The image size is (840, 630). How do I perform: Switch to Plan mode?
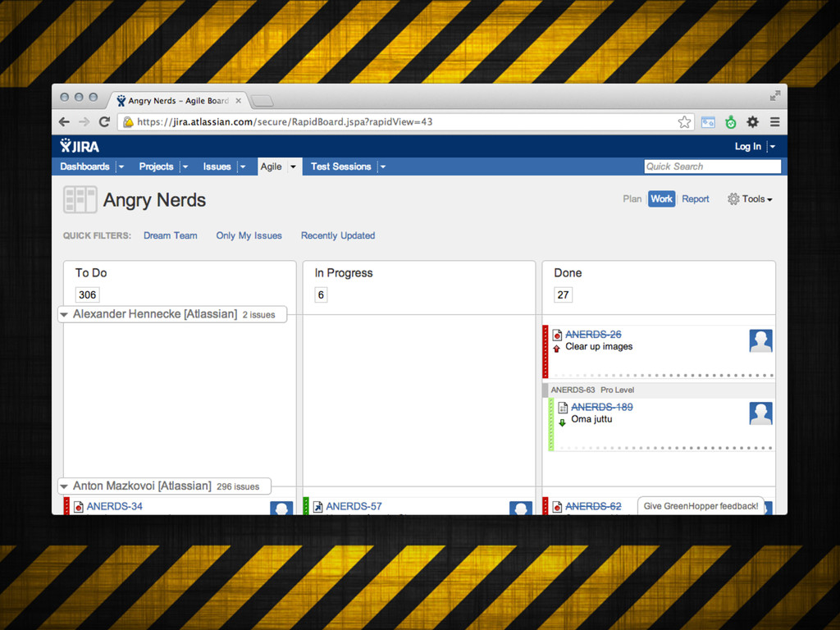pyautogui.click(x=632, y=199)
